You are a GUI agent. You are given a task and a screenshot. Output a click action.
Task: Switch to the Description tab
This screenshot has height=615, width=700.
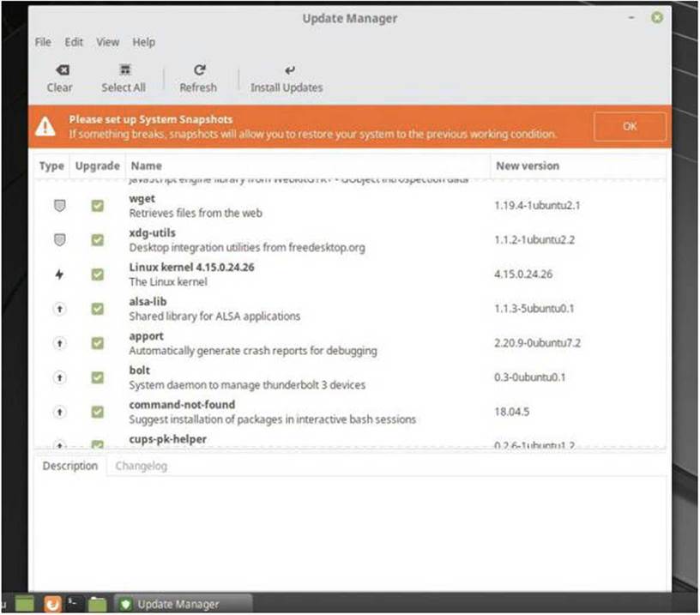pos(70,466)
